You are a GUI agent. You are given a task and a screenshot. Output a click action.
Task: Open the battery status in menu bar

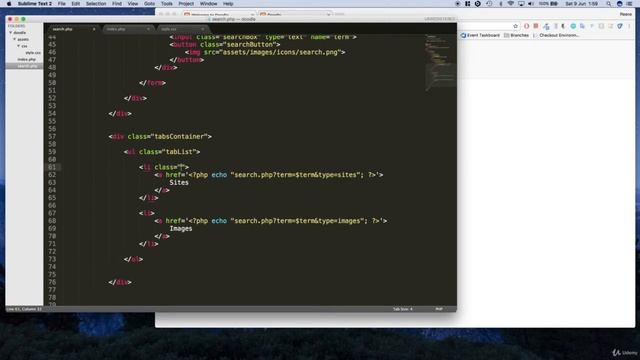548,4
